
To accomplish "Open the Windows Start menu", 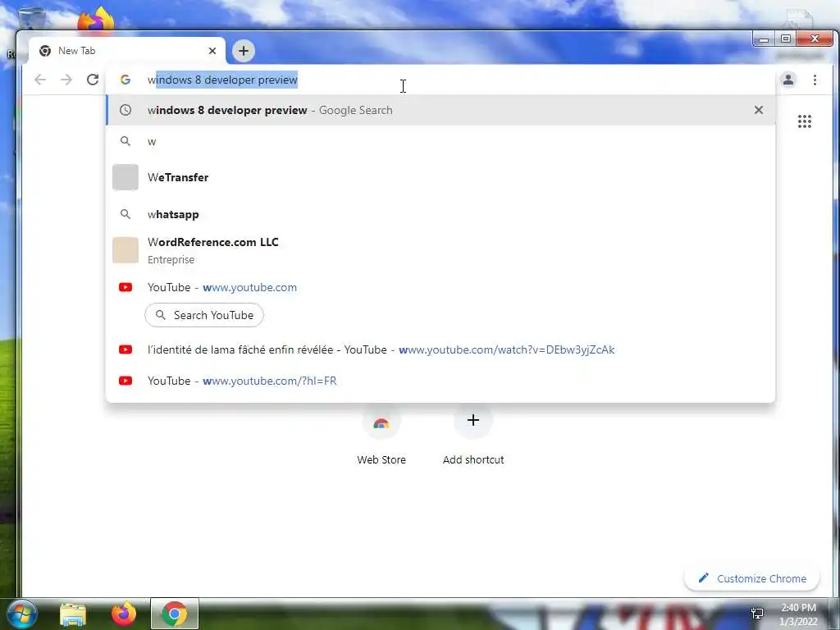I will click(21, 614).
